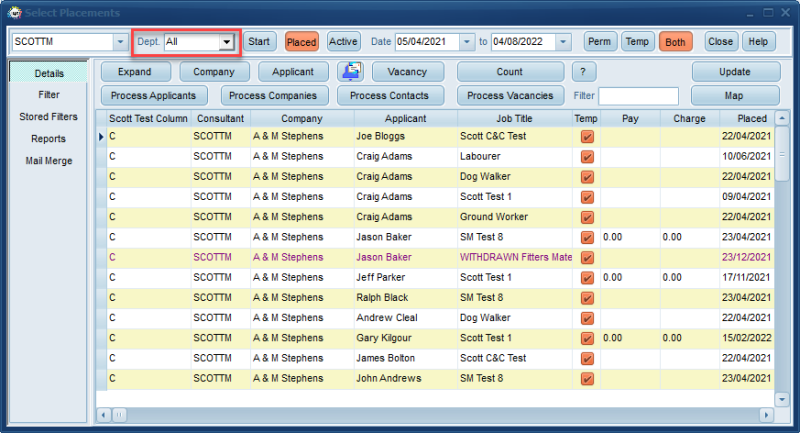Image resolution: width=800 pixels, height=433 pixels.
Task: Toggle Temp checkbox for Joe Bloggs row
Action: (x=587, y=137)
